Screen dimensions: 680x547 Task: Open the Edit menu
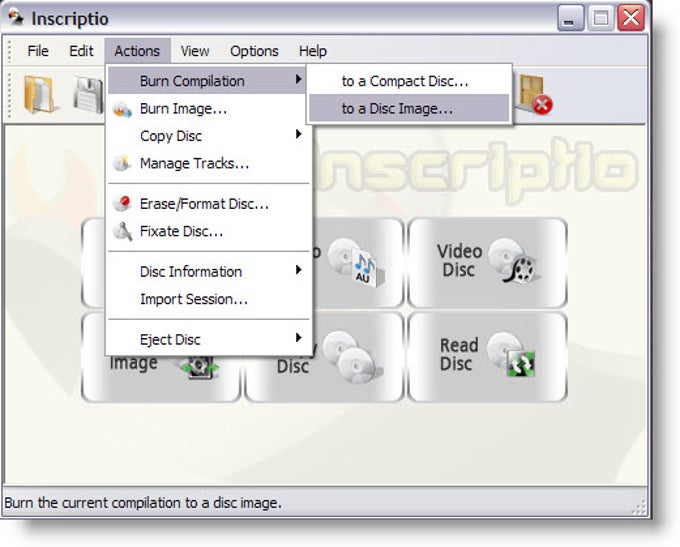click(81, 51)
